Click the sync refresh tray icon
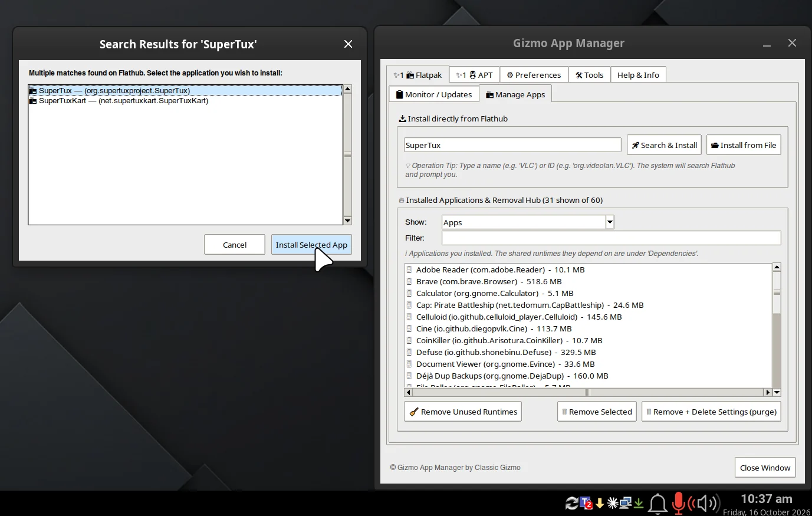The width and height of the screenshot is (812, 516). (x=571, y=503)
